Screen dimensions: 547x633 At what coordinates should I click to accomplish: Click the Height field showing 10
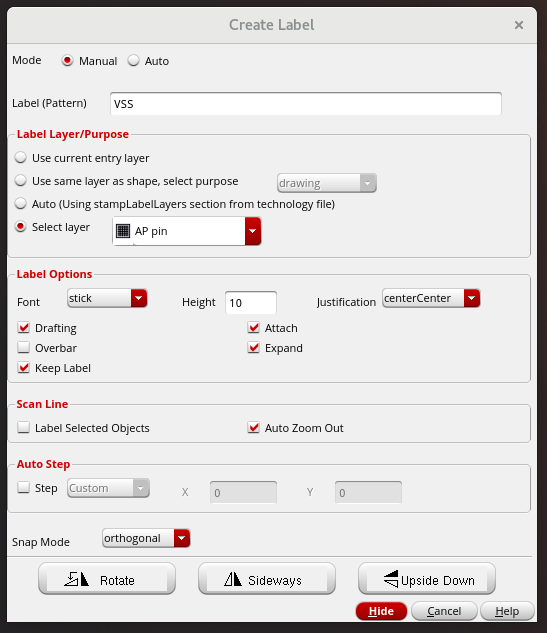pos(251,302)
